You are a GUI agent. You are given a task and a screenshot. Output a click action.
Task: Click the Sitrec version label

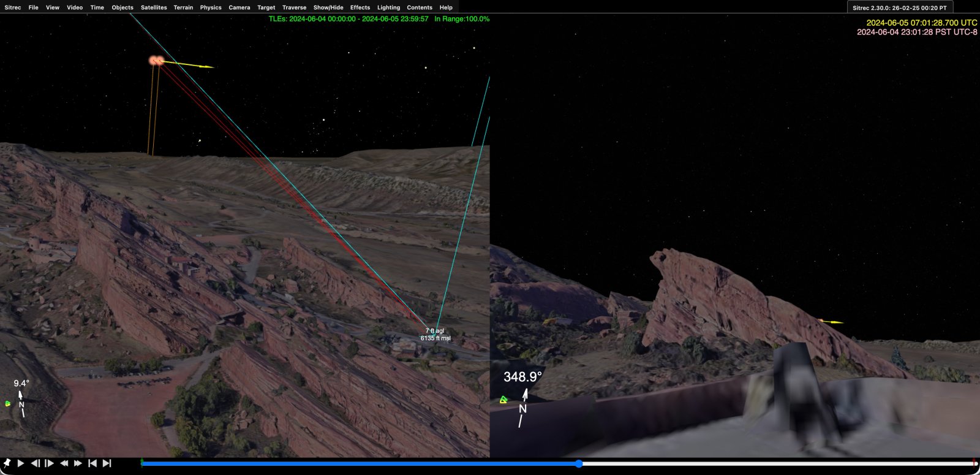[899, 8]
